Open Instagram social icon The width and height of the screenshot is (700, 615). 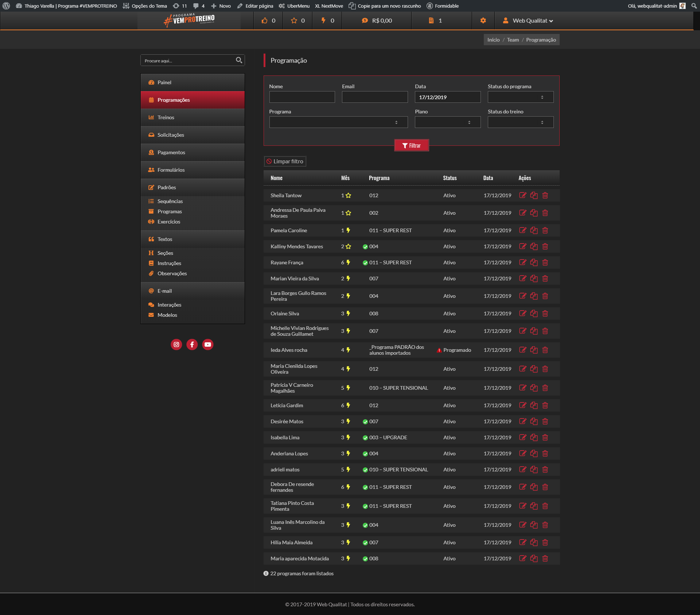[x=176, y=345]
